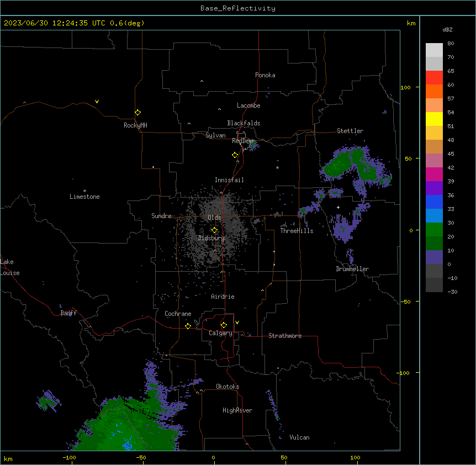476x465 pixels.
Task: Click the Banff town label
Action: click(68, 313)
